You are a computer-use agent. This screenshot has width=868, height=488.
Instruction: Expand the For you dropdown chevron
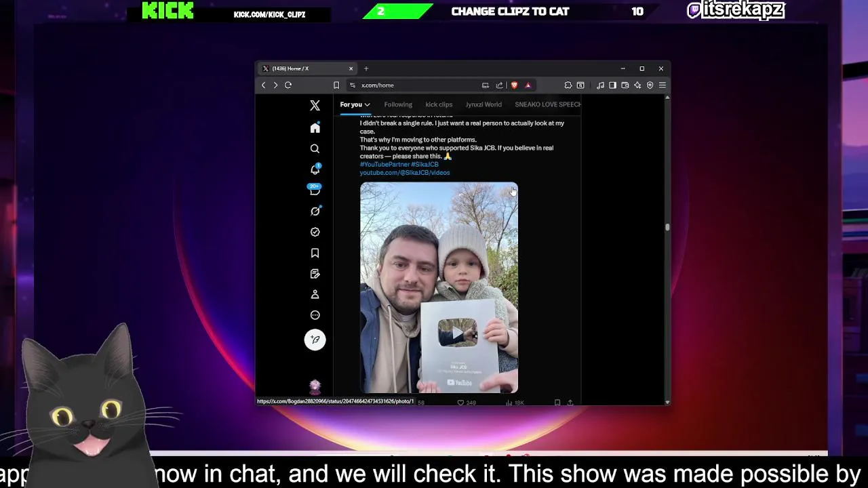367,104
